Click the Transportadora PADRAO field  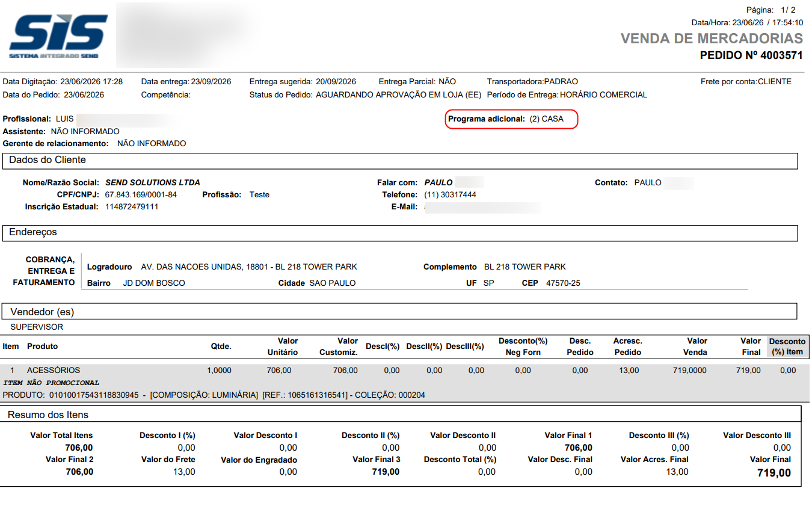532,81
